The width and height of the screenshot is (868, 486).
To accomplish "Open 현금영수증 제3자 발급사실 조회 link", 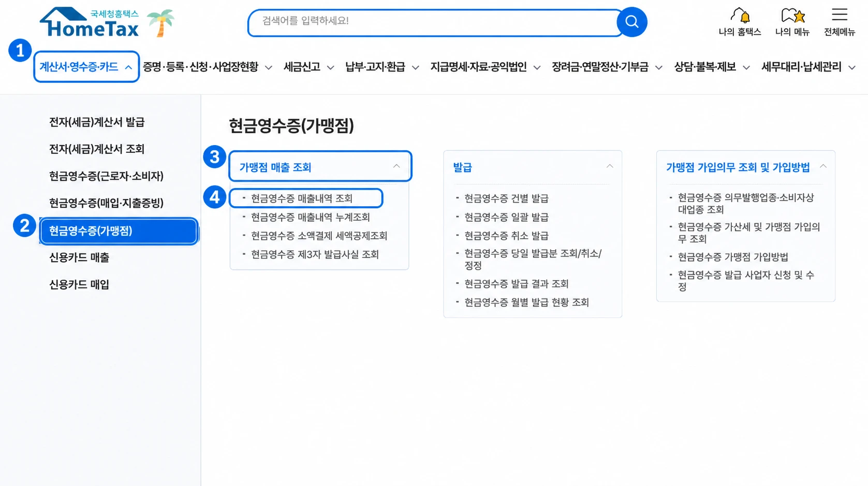I will (x=315, y=254).
